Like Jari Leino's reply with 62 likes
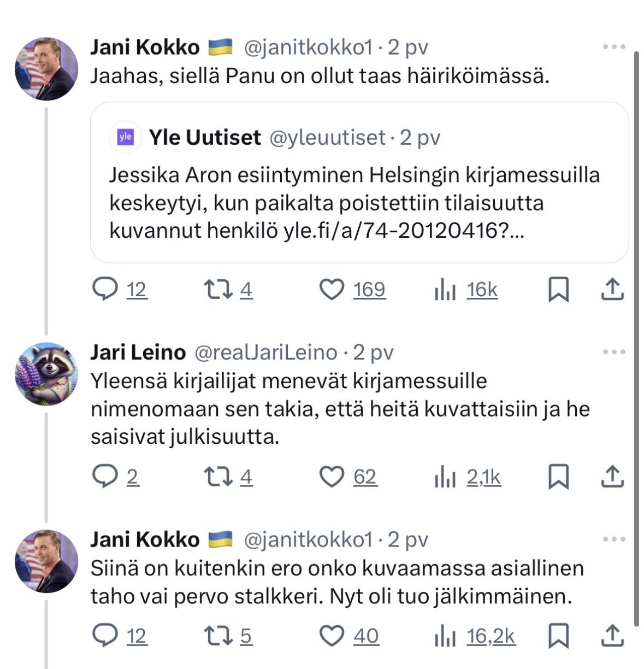The image size is (644, 669). pos(332,477)
